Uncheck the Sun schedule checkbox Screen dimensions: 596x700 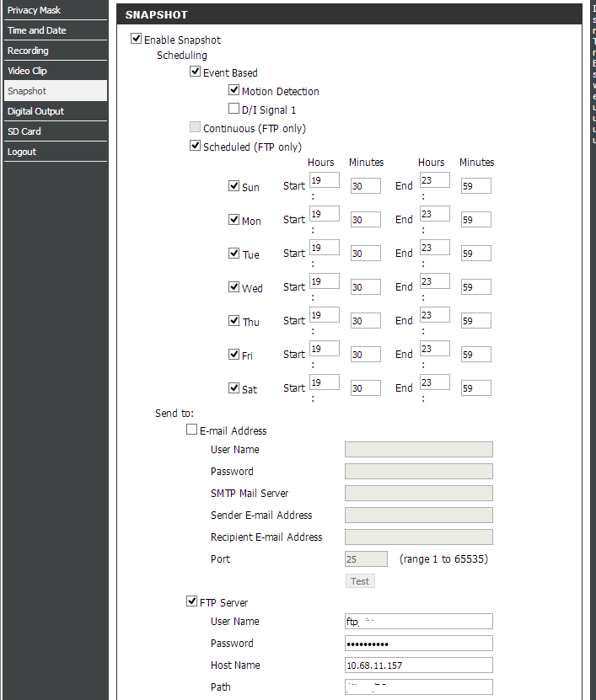point(234,186)
